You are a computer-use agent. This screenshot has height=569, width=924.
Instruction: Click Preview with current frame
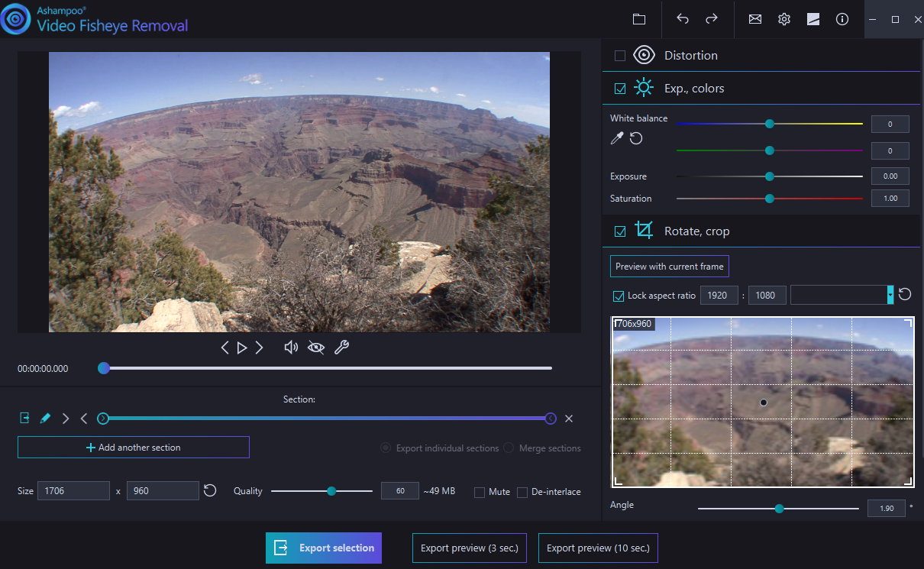[670, 267]
